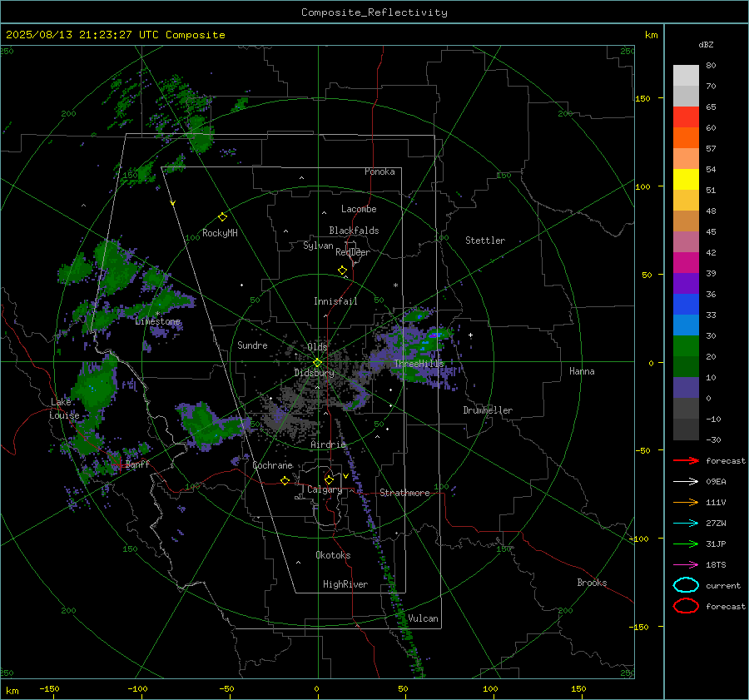Click the RedDeer city label
The width and height of the screenshot is (749, 700).
[x=353, y=252]
